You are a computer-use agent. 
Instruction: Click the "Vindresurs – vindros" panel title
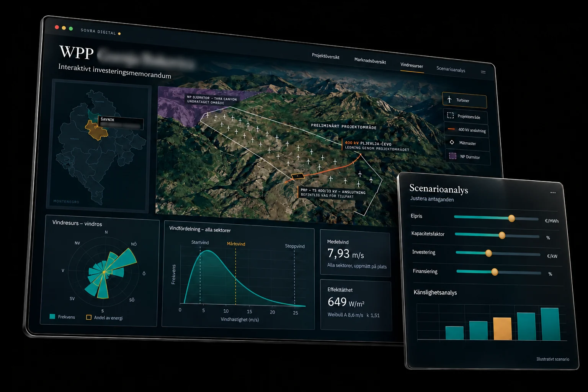(x=77, y=223)
